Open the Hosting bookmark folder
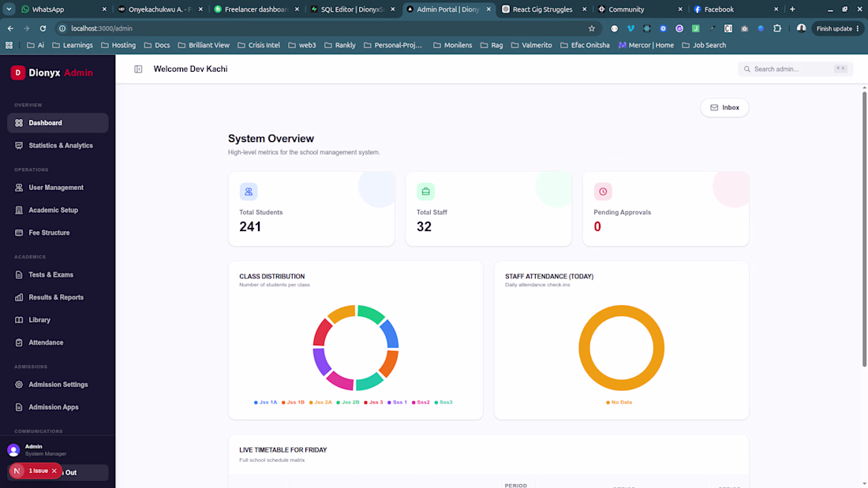 tap(118, 46)
